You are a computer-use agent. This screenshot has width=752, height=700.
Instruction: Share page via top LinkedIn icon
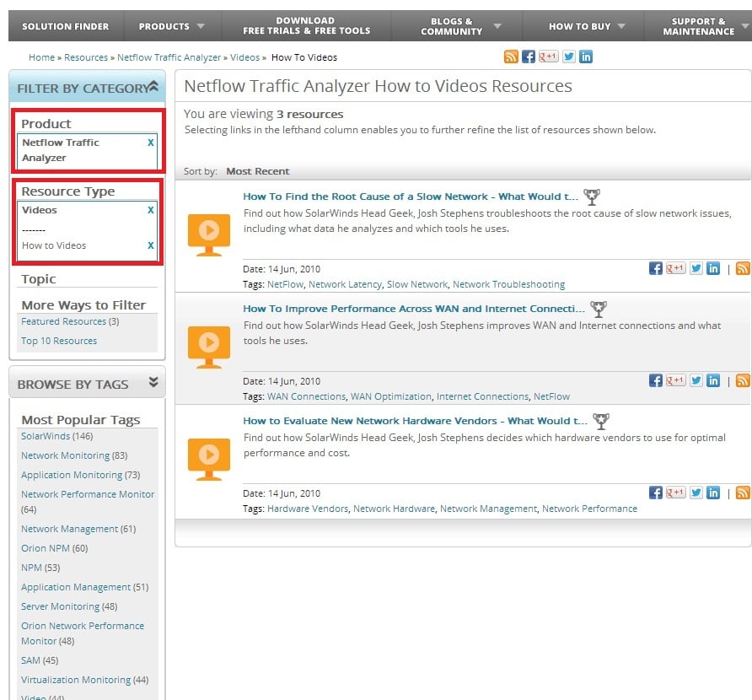(586, 57)
